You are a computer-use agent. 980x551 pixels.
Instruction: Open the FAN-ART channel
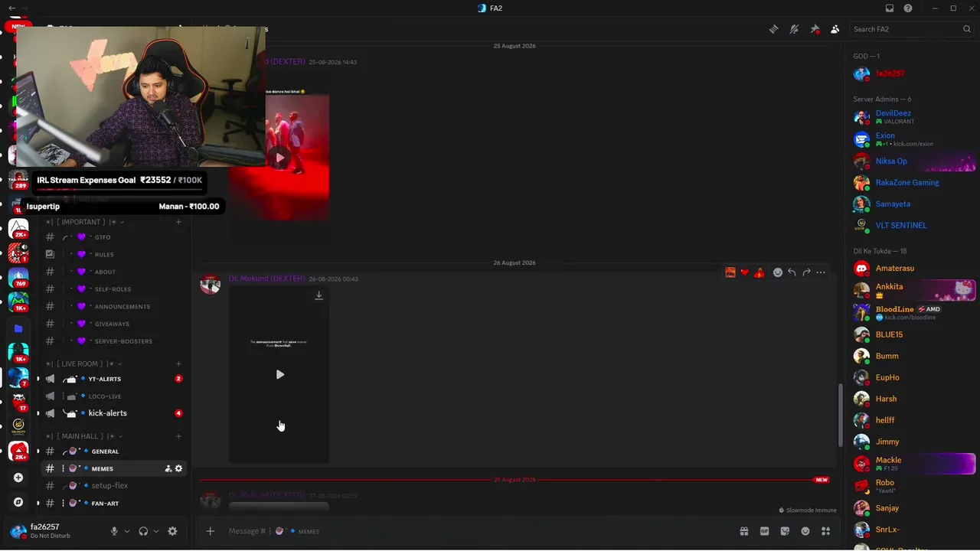113,504
